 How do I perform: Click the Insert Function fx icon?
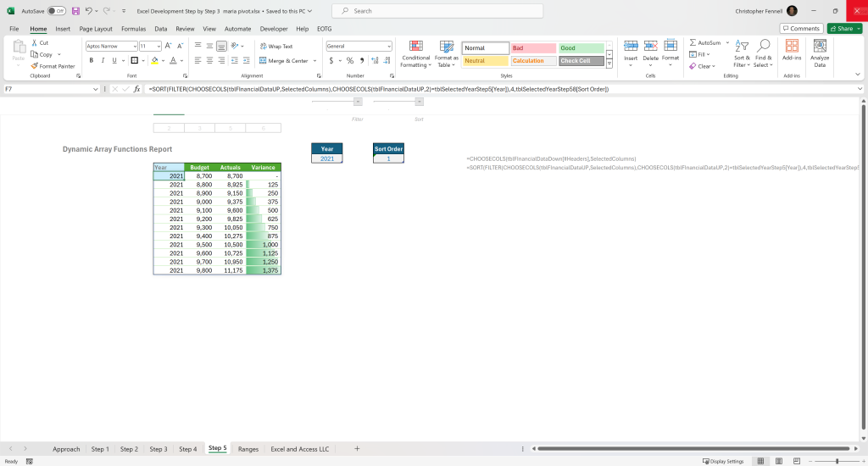click(136, 89)
